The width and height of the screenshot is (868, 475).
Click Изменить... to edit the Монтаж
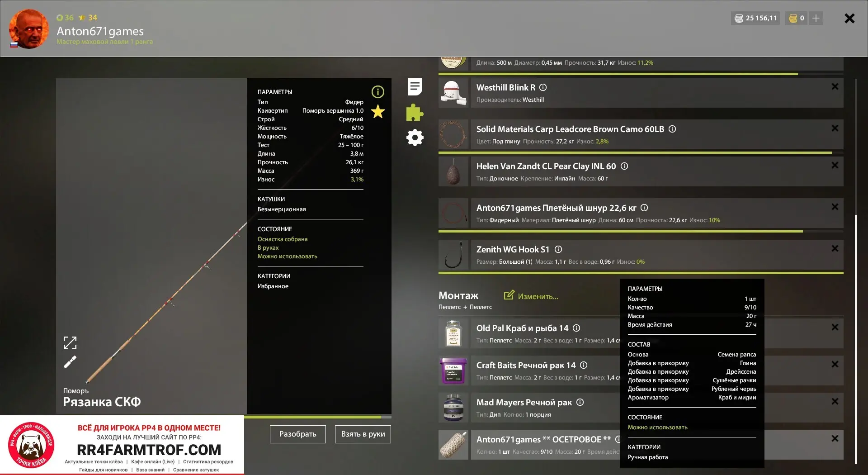(x=531, y=296)
